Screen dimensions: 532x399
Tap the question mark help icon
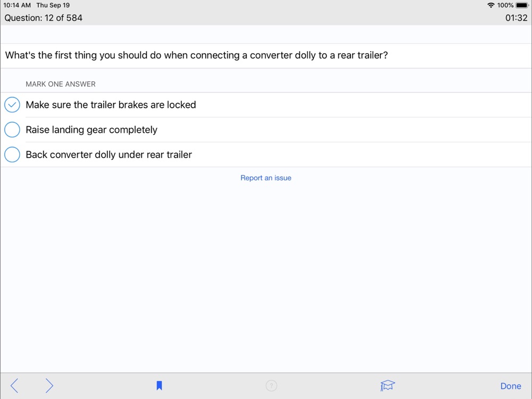tap(271, 386)
